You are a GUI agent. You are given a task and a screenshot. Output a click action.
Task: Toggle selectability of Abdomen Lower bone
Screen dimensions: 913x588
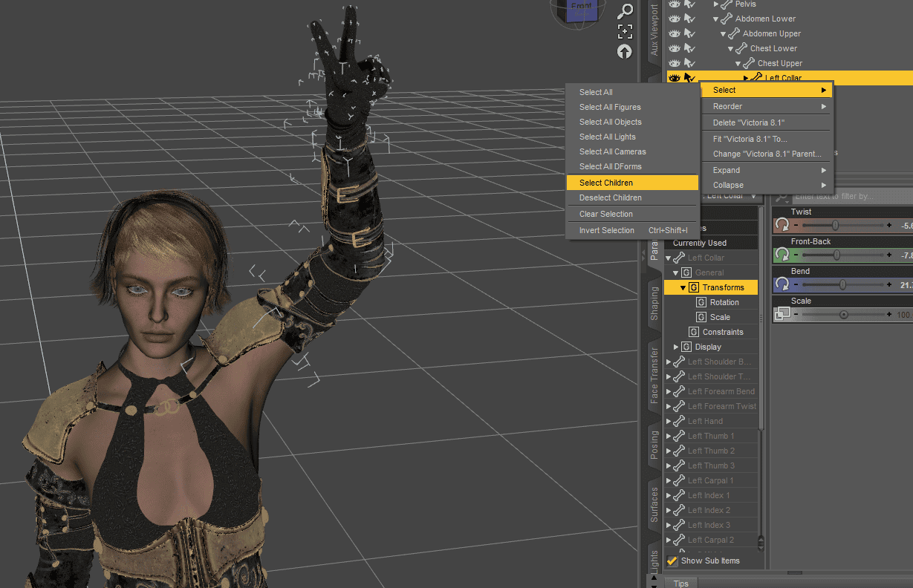coord(689,19)
